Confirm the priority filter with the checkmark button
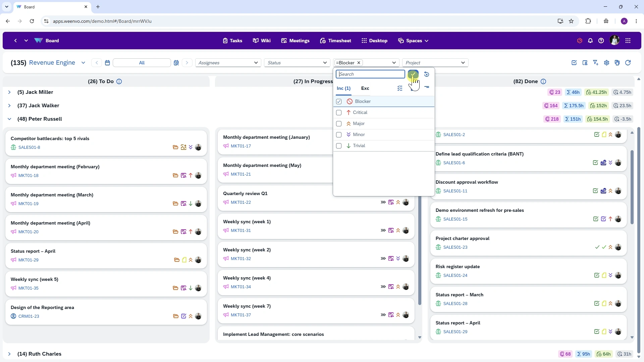Image resolution: width=644 pixels, height=362 pixels. click(x=413, y=74)
